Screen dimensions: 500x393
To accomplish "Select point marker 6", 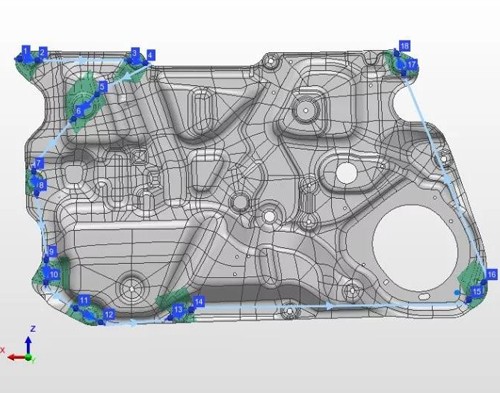I will click(79, 111).
